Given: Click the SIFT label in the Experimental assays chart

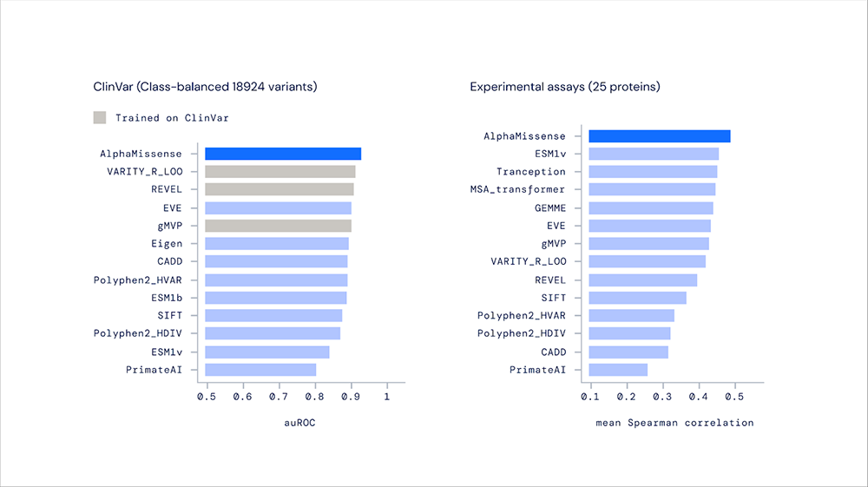Looking at the screenshot, I should [x=552, y=298].
